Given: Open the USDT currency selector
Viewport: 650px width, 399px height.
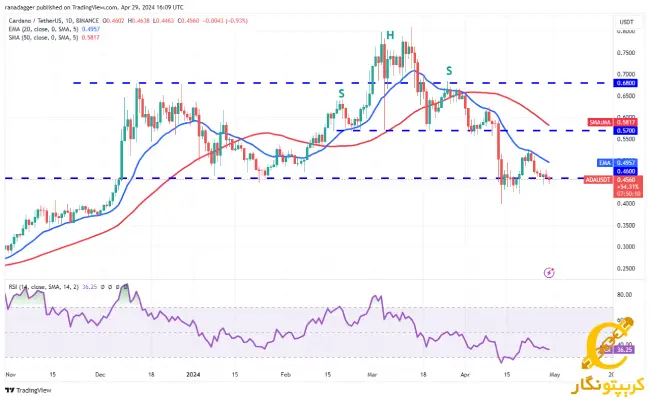Looking at the screenshot, I should (626, 22).
